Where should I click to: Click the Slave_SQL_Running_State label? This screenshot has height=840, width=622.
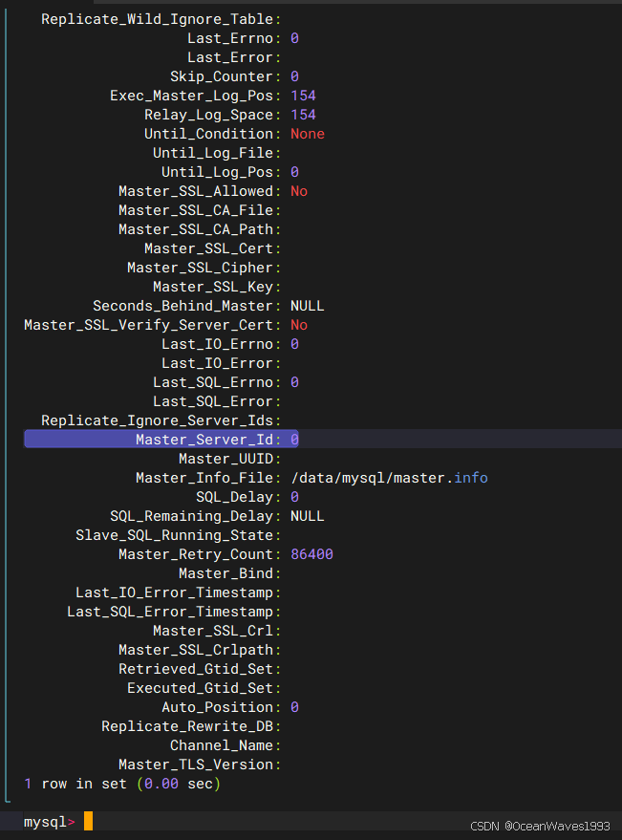175,535
